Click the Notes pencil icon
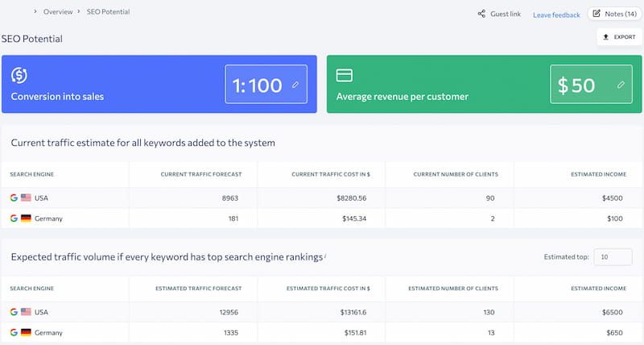Screen dimensions: 644x345 tap(597, 14)
